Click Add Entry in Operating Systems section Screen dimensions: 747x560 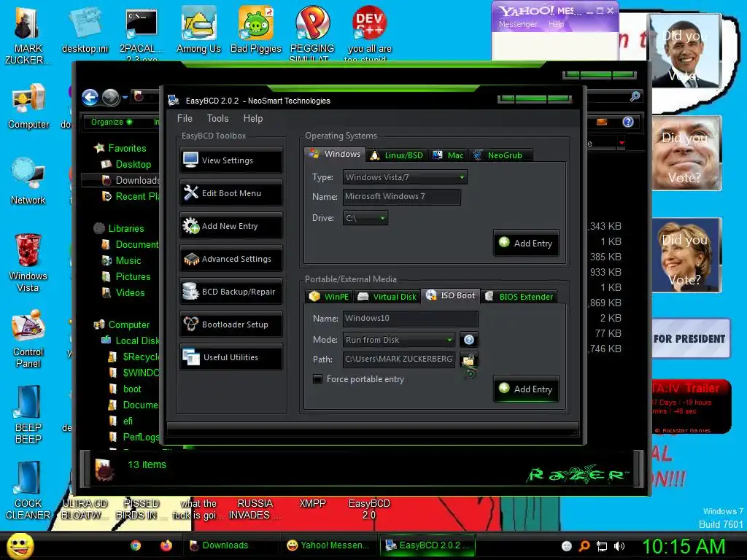(527, 244)
